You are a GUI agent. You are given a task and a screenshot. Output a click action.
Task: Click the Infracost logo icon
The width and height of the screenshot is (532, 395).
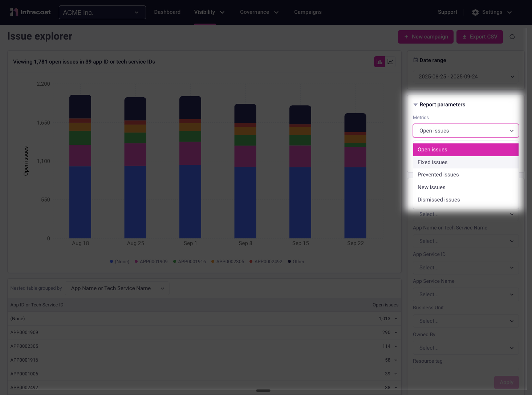[x=14, y=12]
